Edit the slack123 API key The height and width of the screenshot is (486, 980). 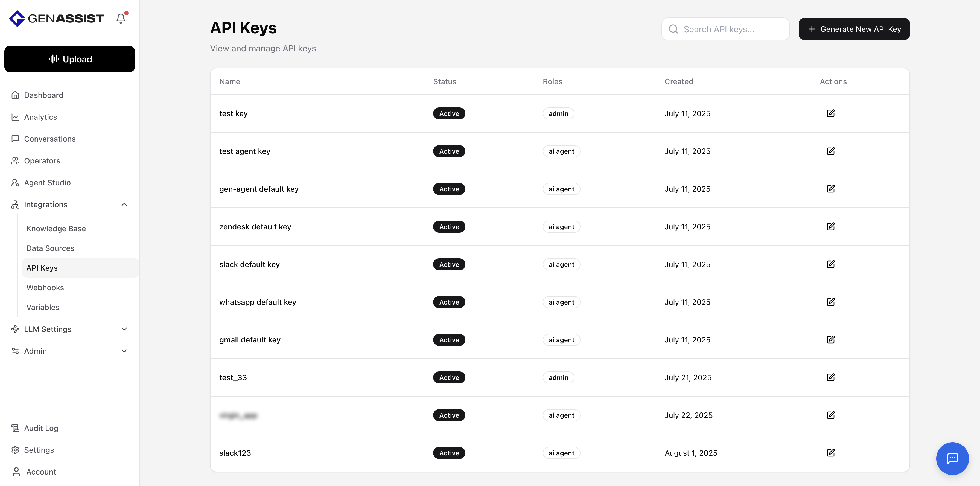[830, 453]
